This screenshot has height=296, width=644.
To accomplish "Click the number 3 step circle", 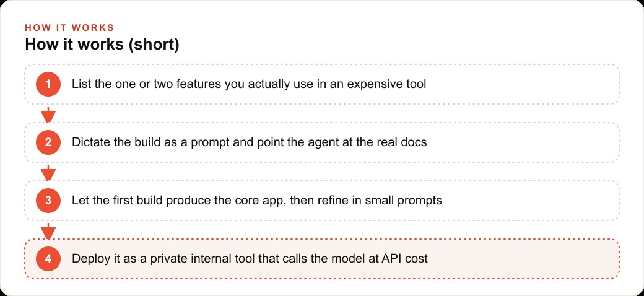I will click(x=48, y=201).
